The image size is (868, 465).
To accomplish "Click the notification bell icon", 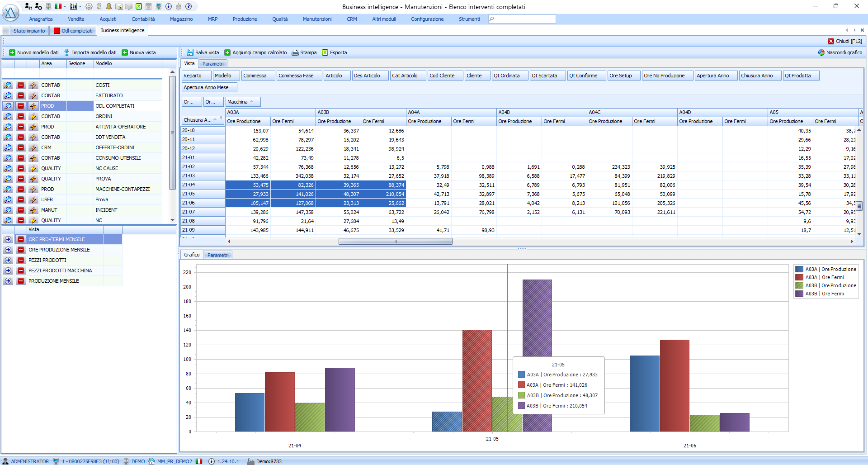I will coord(109,6).
